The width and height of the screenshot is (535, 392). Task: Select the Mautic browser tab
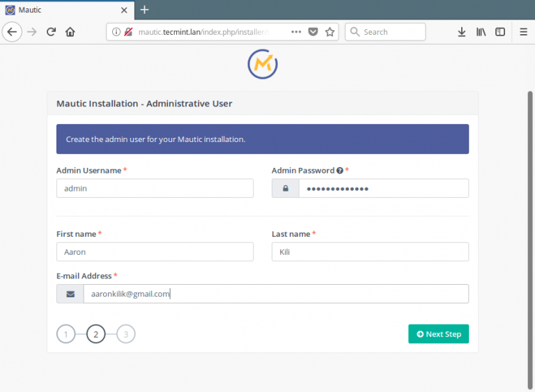pos(63,10)
